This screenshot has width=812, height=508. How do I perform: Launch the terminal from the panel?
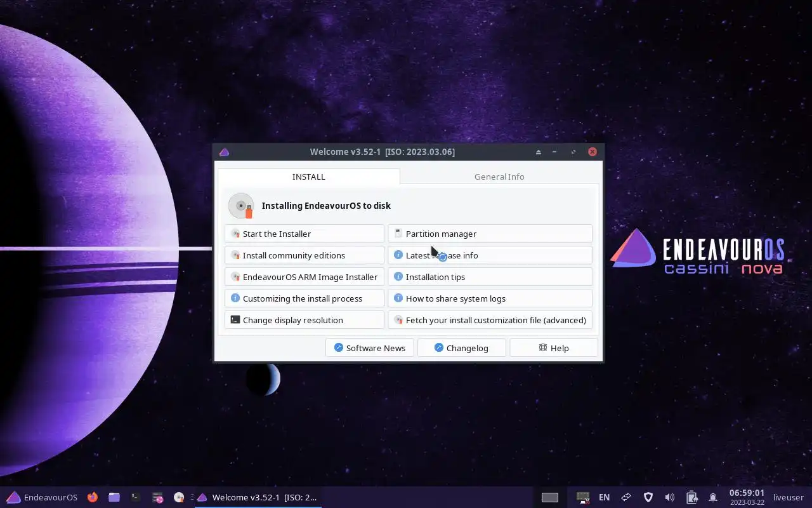pos(136,497)
